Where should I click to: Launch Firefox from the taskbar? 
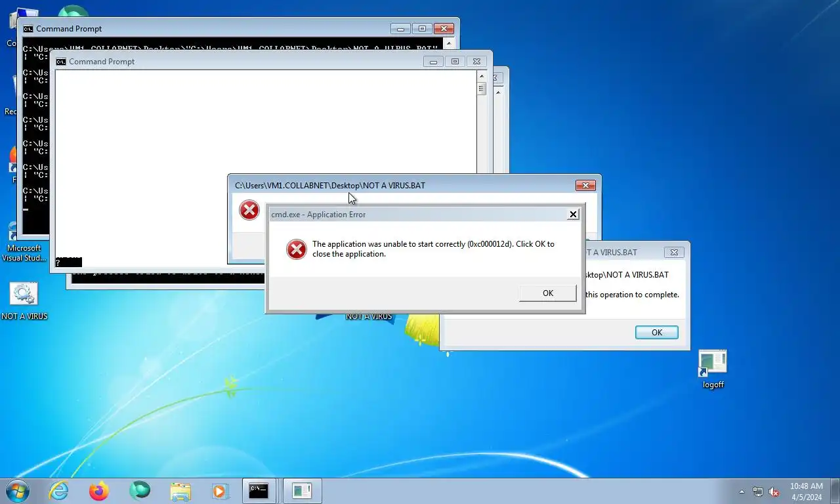pos(99,491)
